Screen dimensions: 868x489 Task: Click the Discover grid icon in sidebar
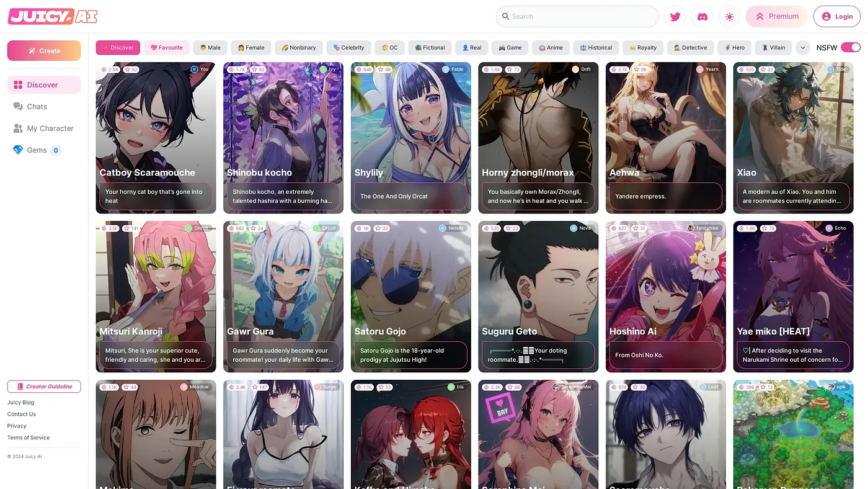pos(18,85)
